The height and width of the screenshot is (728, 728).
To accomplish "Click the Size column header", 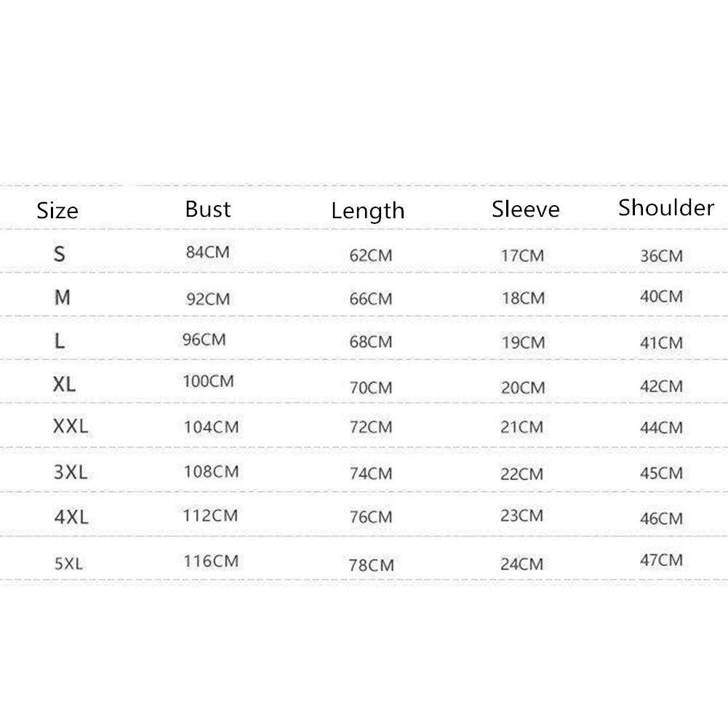I will [x=57, y=211].
